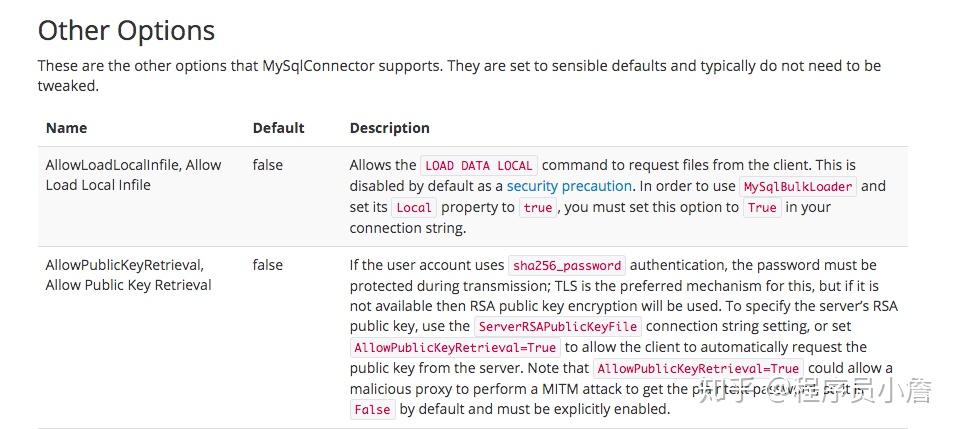Click the MySqlBulkLoader code label
This screenshot has height=429, width=957.
pos(798,187)
